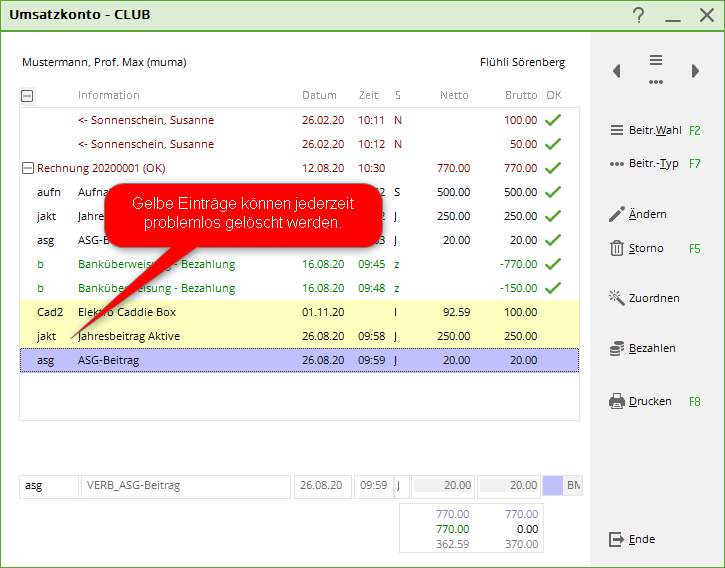
Task: Click the Storno trash icon
Action: coord(617,248)
